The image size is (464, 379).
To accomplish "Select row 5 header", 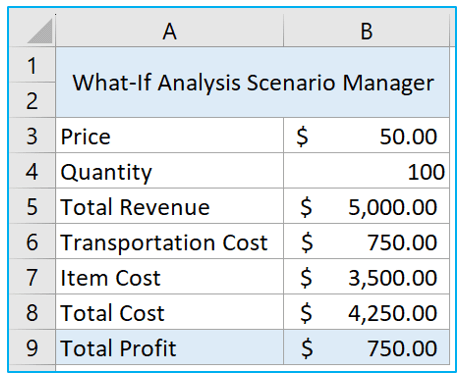I will coord(32,206).
